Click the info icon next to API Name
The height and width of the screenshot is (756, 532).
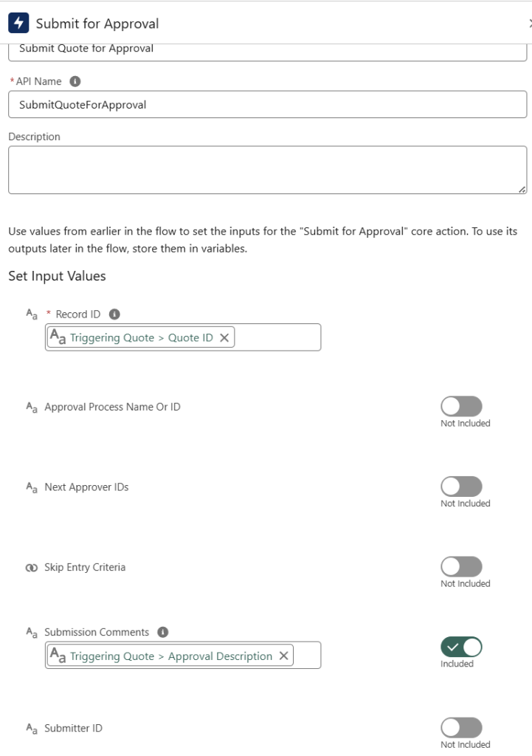point(75,81)
